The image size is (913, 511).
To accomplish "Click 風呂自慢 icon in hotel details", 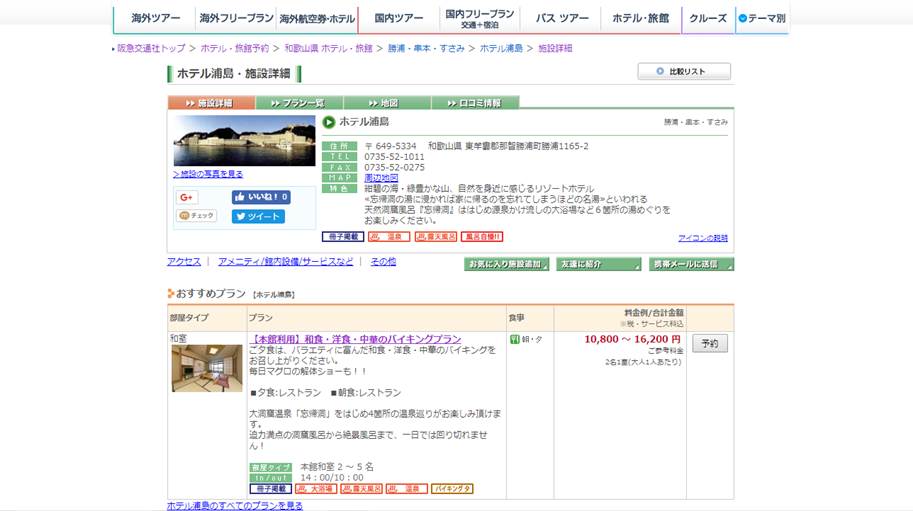I will (x=482, y=237).
